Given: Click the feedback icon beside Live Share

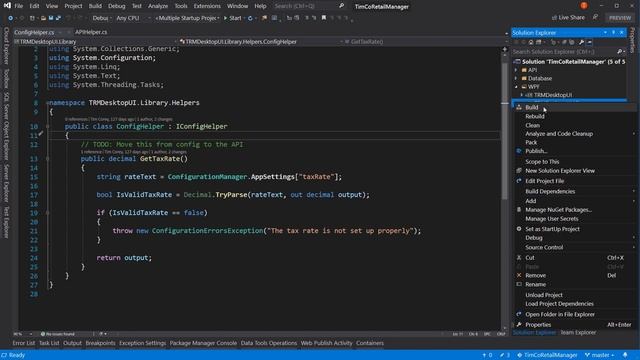Looking at the screenshot, I should pyautogui.click(x=595, y=17).
